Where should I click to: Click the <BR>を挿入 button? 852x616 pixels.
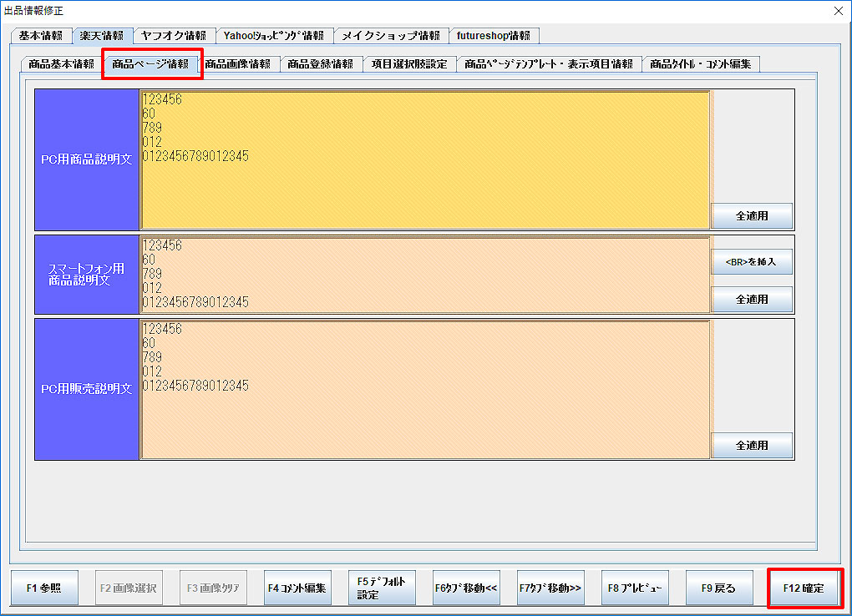[x=752, y=262]
